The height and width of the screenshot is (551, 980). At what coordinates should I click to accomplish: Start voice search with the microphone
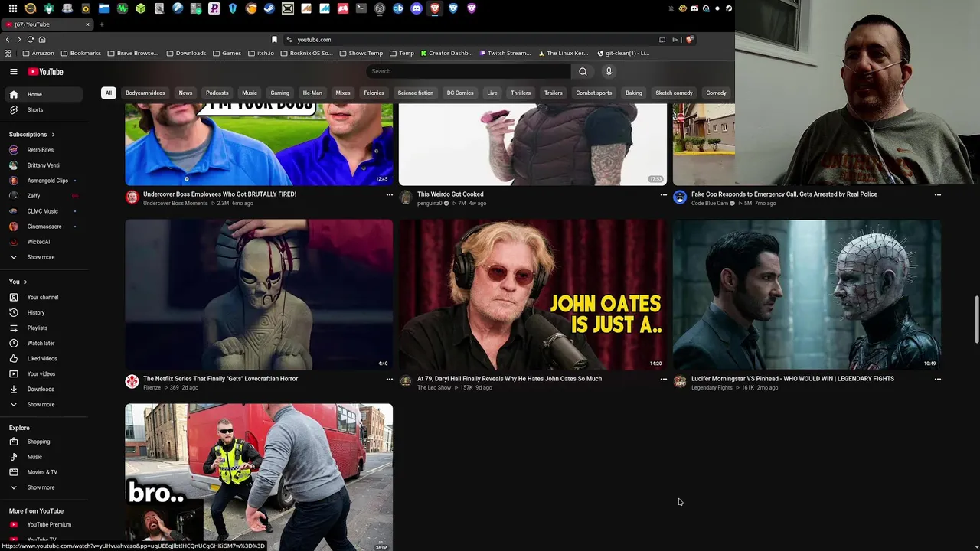tap(609, 71)
